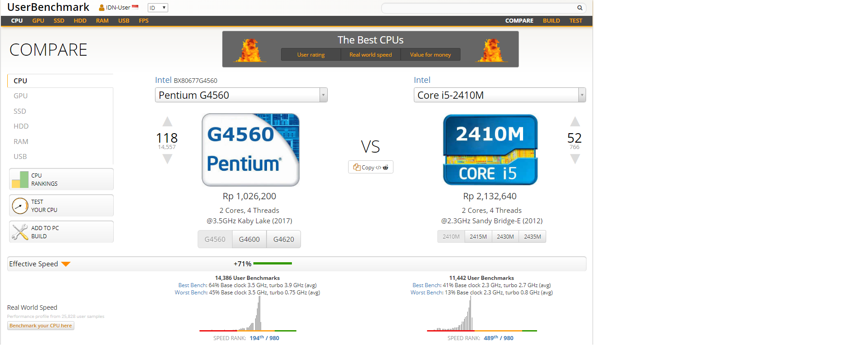Click the embed code icon
Viewport: 868px width, 346px height.
click(378, 168)
